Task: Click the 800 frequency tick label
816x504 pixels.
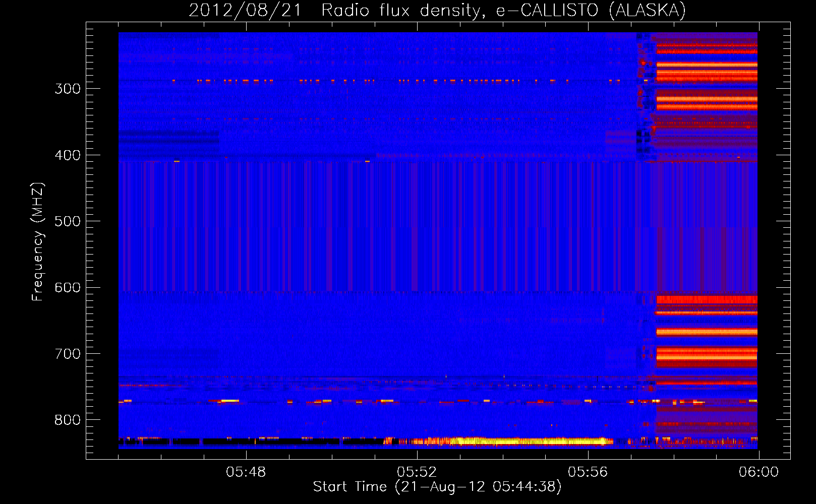Action: pos(68,420)
